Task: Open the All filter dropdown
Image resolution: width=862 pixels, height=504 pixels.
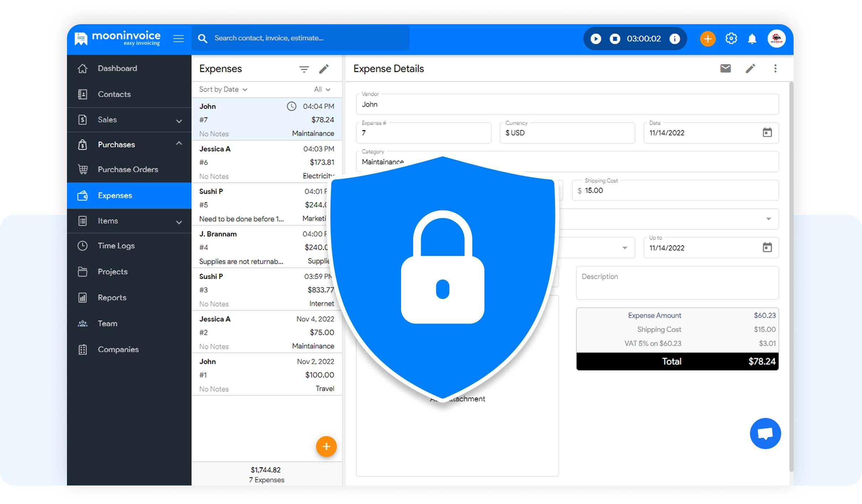Action: 322,89
